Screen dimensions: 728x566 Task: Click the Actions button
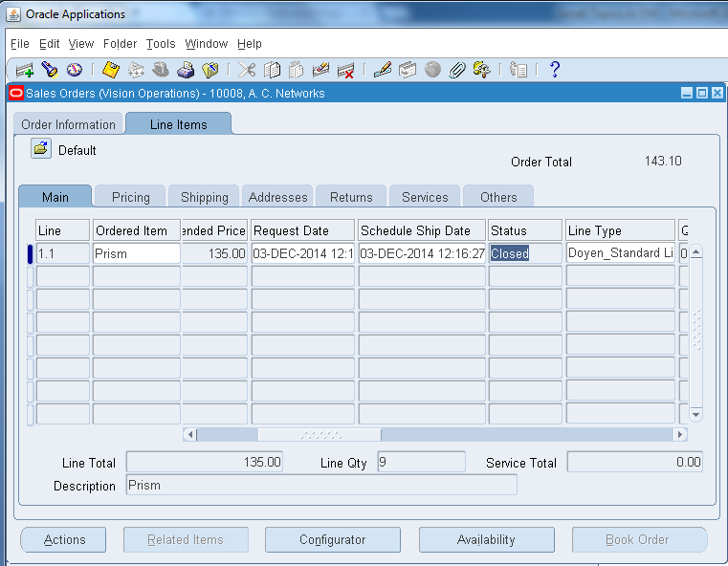(x=64, y=539)
